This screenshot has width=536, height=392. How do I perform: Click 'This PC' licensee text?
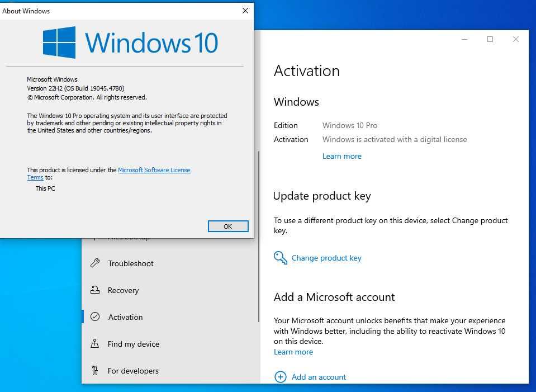tap(45, 188)
